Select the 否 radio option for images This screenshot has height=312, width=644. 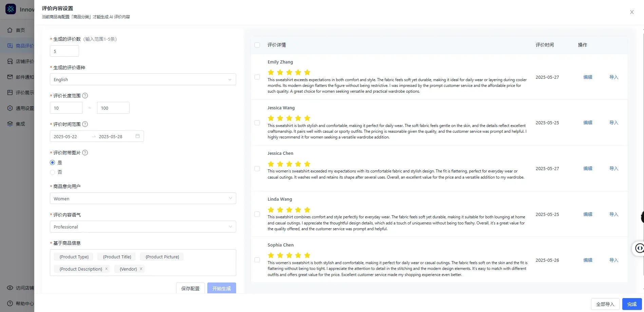point(53,172)
